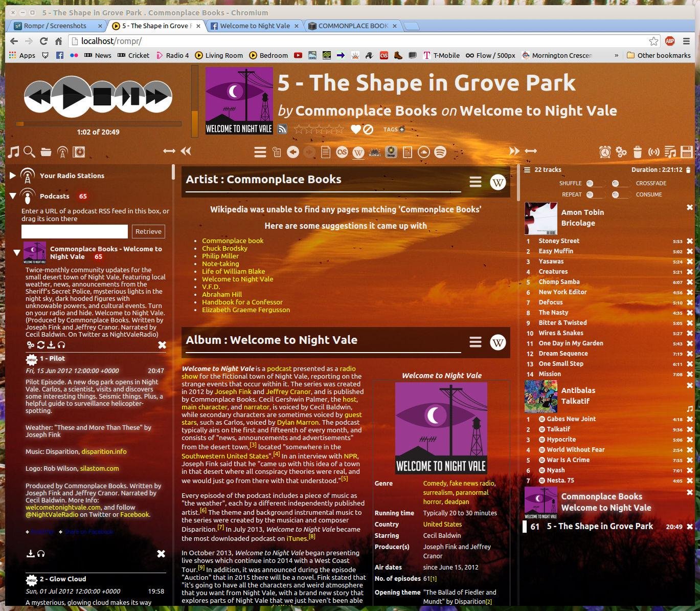The height and width of the screenshot is (611, 700).
Task: Save the current playlist with floppy icon
Action: [687, 151]
